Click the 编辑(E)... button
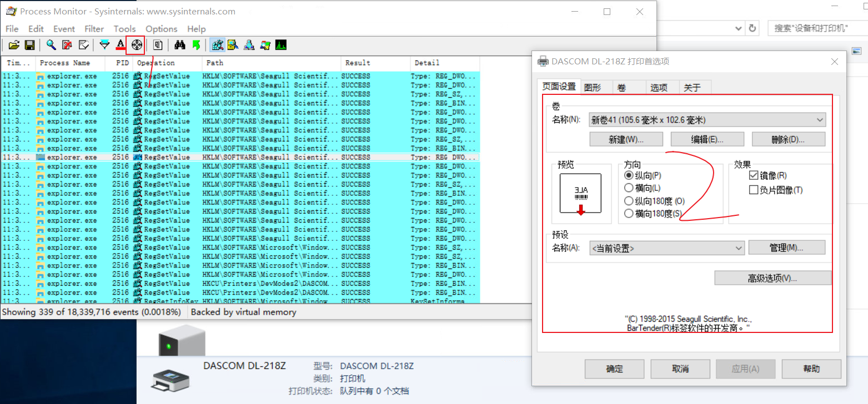This screenshot has height=404, width=868. [x=708, y=139]
